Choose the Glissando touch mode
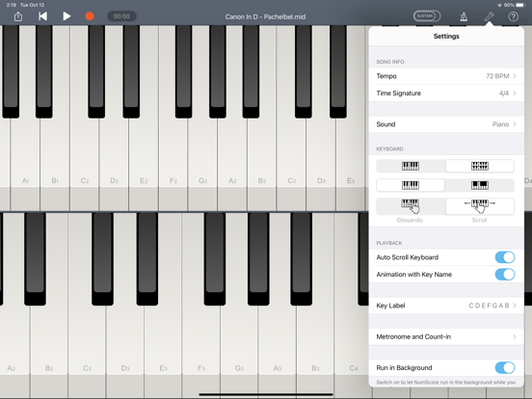532x399 pixels. coord(411,206)
